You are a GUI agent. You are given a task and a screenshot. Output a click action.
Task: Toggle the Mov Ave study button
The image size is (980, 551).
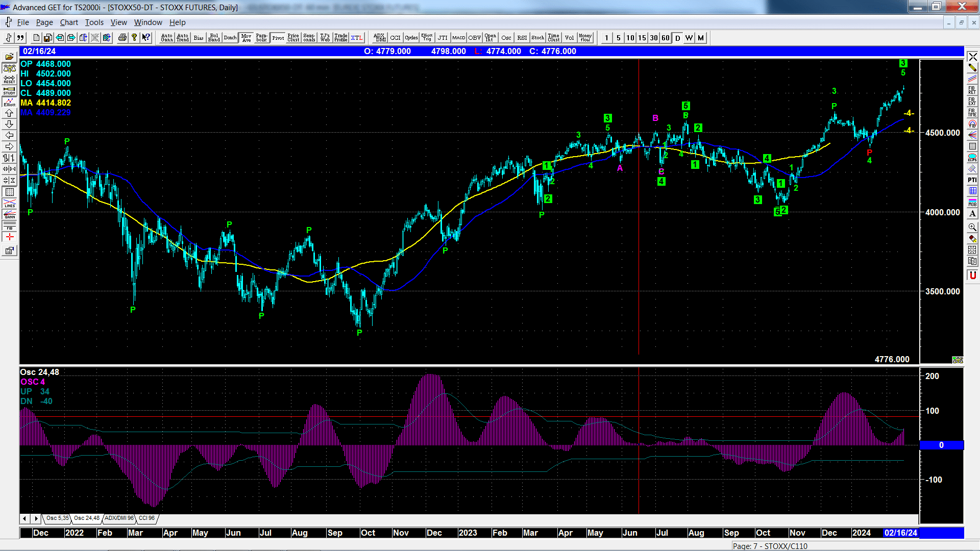pyautogui.click(x=246, y=38)
